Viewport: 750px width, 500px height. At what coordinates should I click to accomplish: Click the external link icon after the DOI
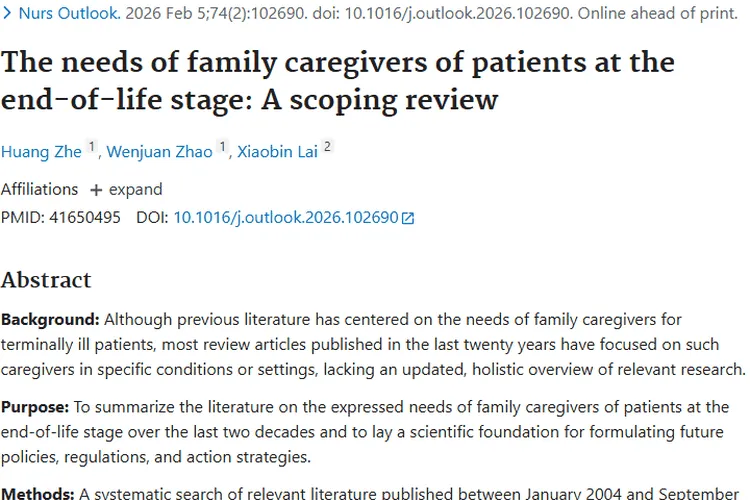pos(407,218)
